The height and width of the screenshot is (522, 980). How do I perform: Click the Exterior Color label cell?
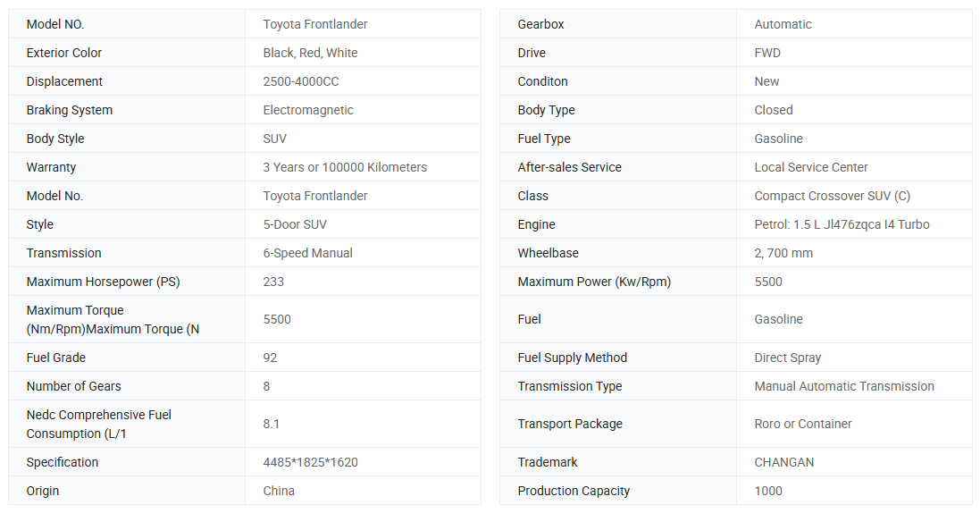coord(64,53)
